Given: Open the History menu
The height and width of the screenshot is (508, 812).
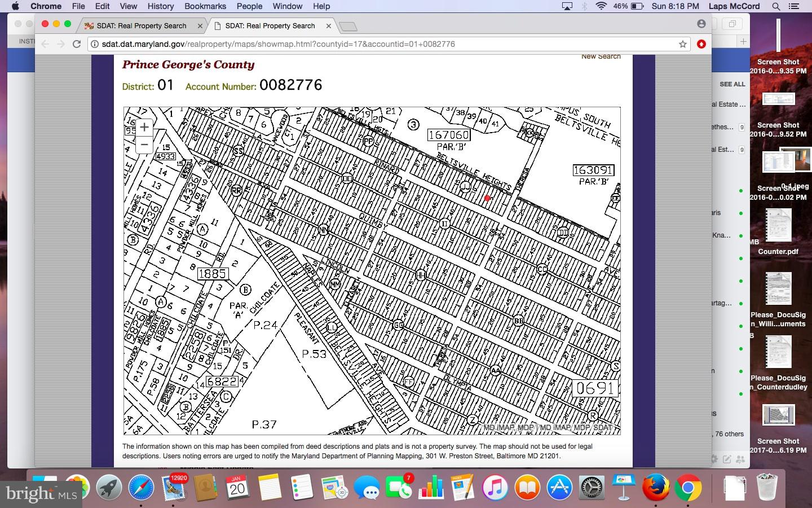Looking at the screenshot, I should (161, 6).
